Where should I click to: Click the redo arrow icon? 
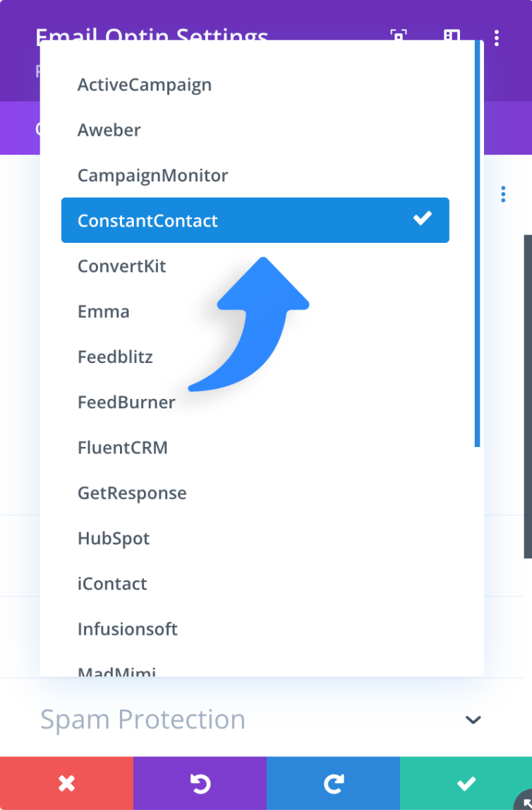[332, 783]
